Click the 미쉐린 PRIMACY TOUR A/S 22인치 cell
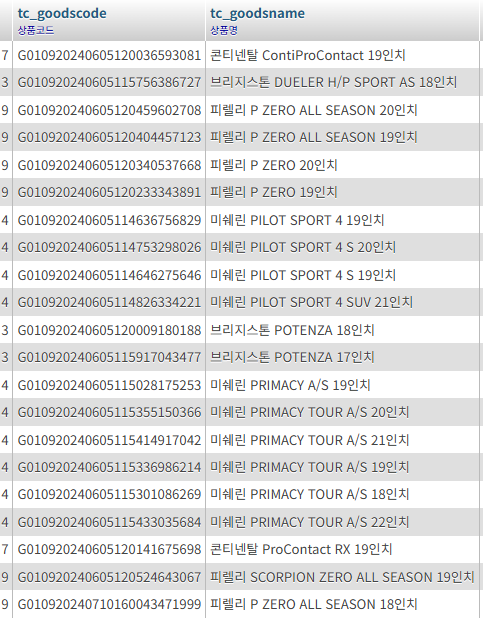This screenshot has height=620, width=483. 342,522
